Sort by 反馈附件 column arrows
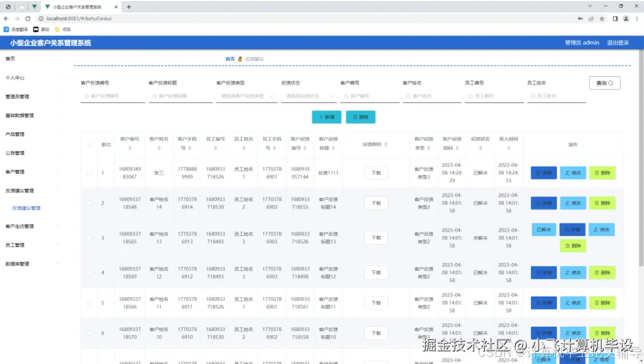Screen dimensions: 644x364 point(386,145)
